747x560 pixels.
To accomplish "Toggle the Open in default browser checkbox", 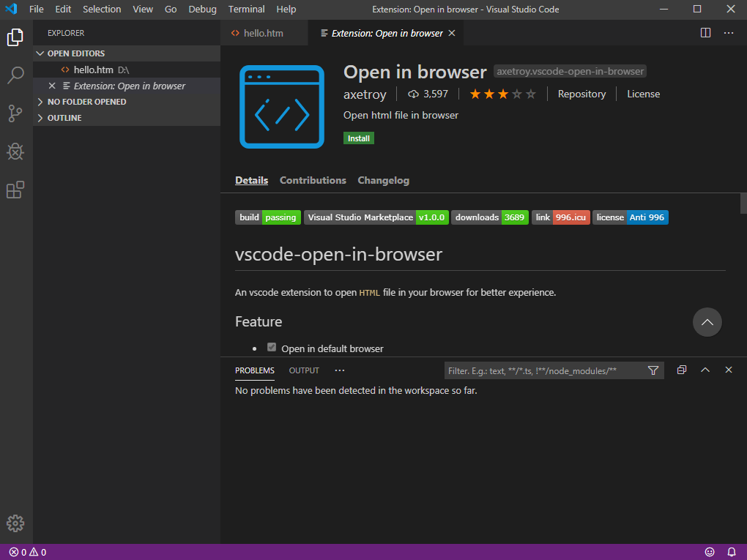I will (x=272, y=348).
